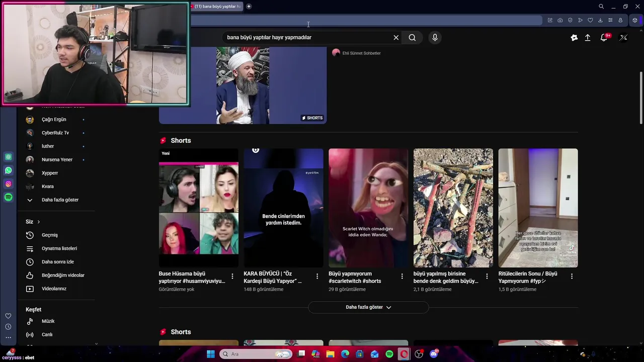Open Opera easy setup sliders icon
644x362 pixels.
[x=610, y=20]
